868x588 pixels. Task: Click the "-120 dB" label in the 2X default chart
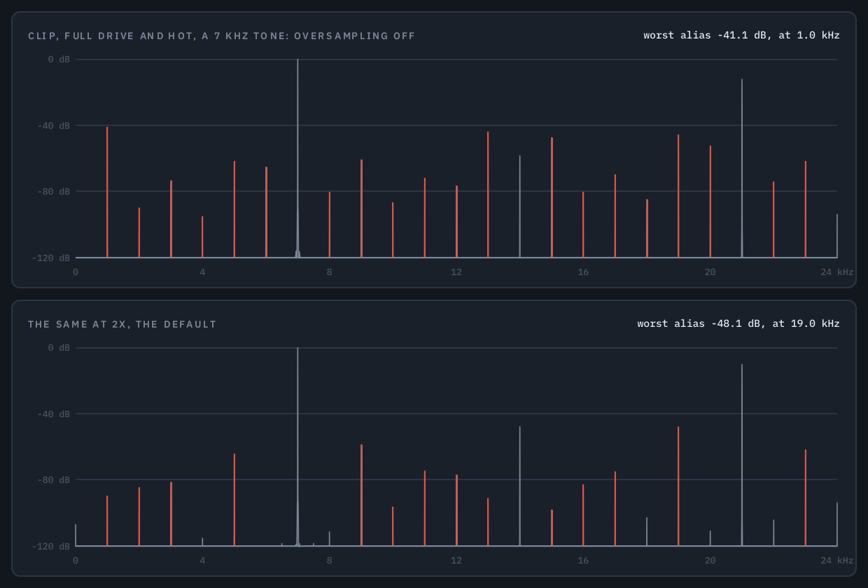click(x=51, y=547)
